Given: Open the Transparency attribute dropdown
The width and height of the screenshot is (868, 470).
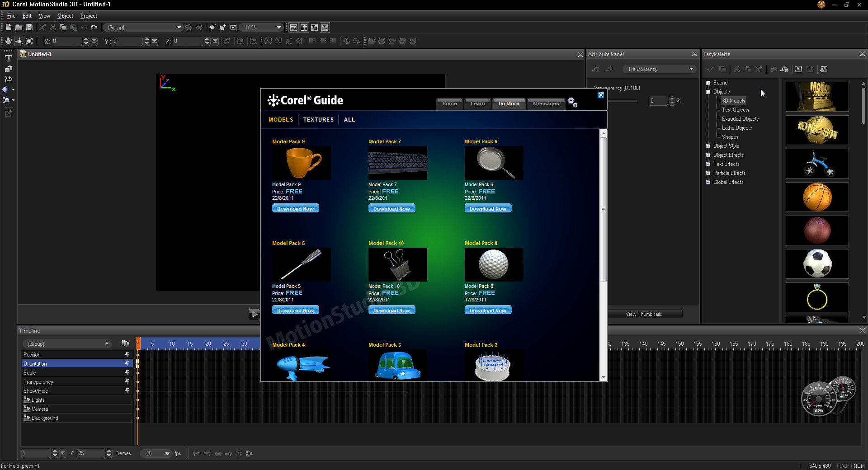Looking at the screenshot, I should coord(660,69).
